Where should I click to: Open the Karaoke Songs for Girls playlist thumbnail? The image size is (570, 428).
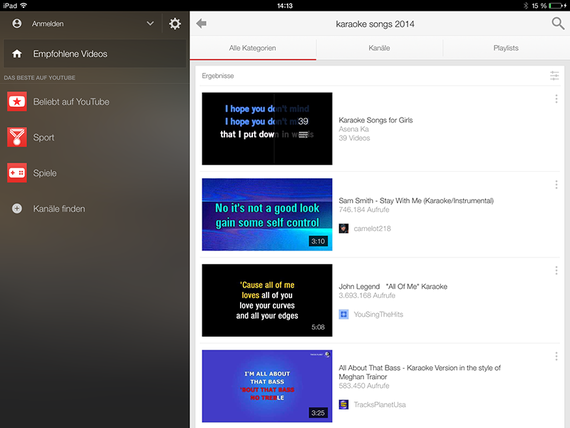tap(267, 128)
